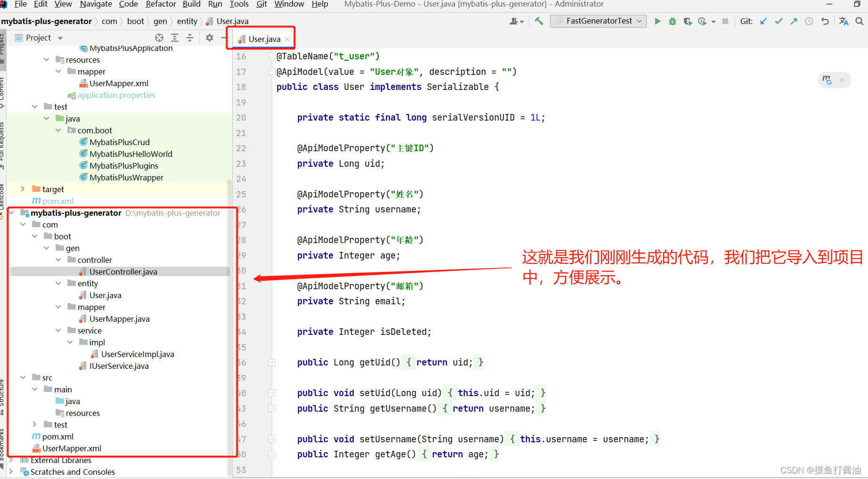868x479 pixels.
Task: Collapse the test folder above java
Action: tap(34, 106)
